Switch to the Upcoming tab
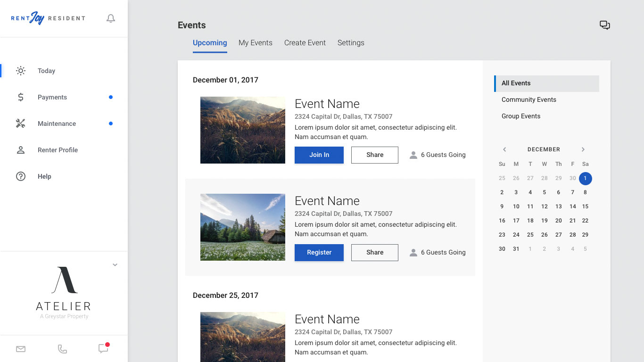 [x=210, y=43]
